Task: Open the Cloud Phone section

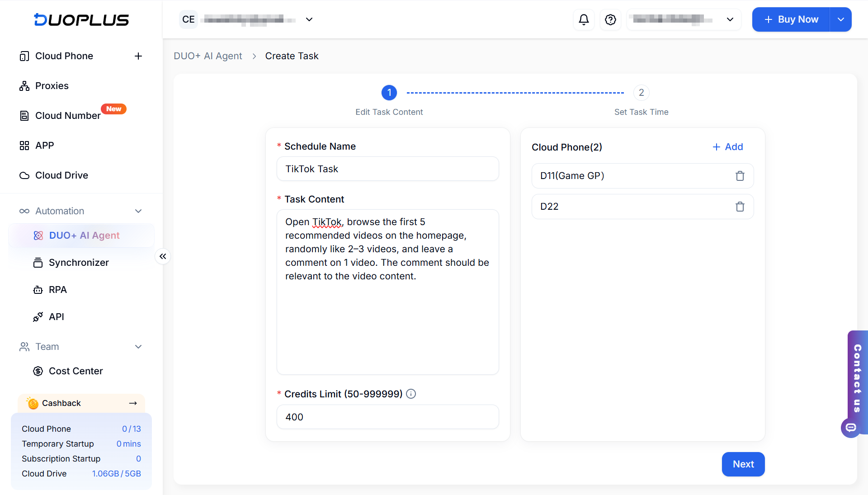Action: click(x=64, y=56)
